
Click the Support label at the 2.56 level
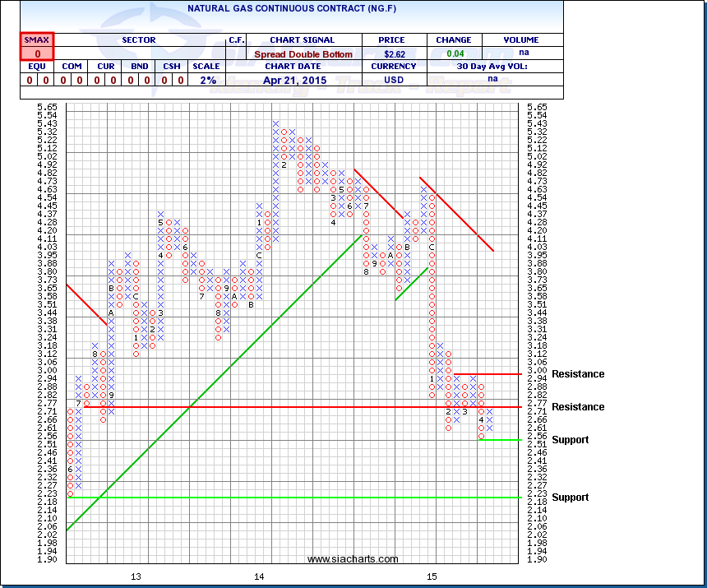coord(570,440)
